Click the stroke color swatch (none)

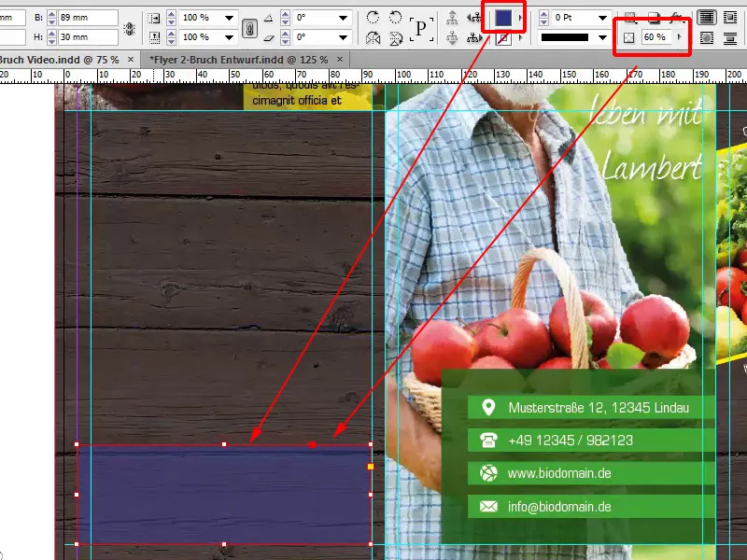click(503, 38)
